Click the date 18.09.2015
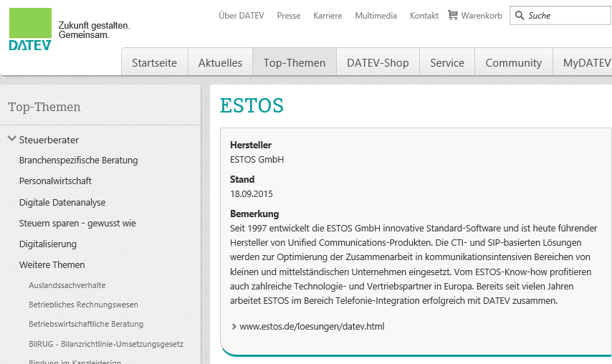Image resolution: width=612 pixels, height=364 pixels. (x=252, y=194)
